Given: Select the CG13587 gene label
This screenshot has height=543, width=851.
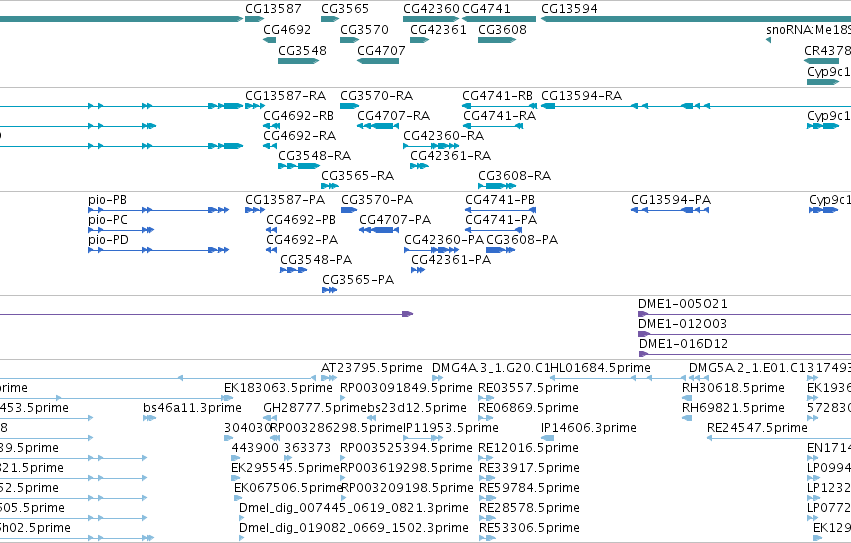Looking at the screenshot, I should click(273, 9).
